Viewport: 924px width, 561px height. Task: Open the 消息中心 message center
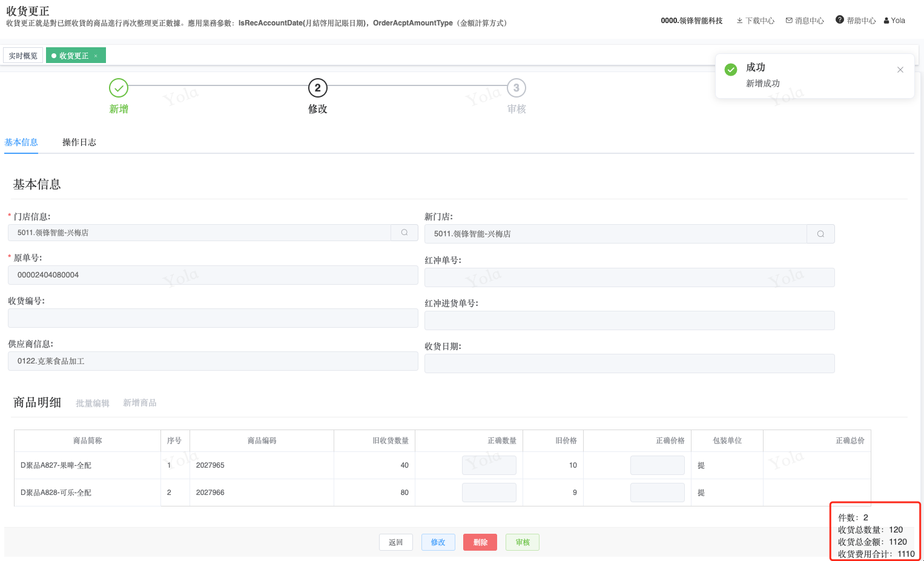[x=805, y=21]
